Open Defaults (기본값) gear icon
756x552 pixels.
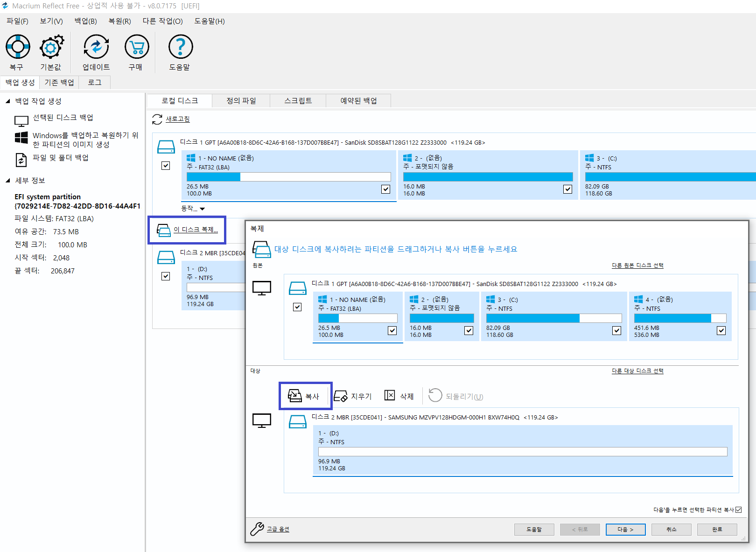tap(51, 47)
